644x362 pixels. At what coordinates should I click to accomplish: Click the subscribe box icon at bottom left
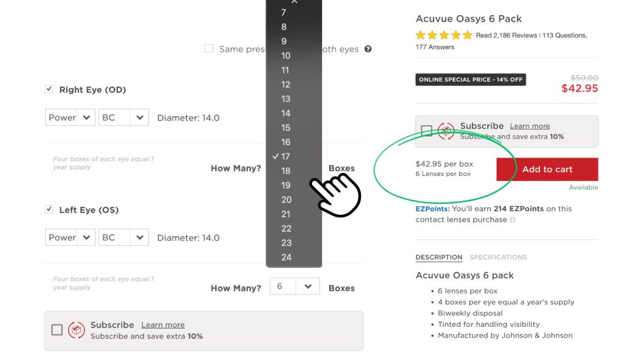(x=76, y=330)
